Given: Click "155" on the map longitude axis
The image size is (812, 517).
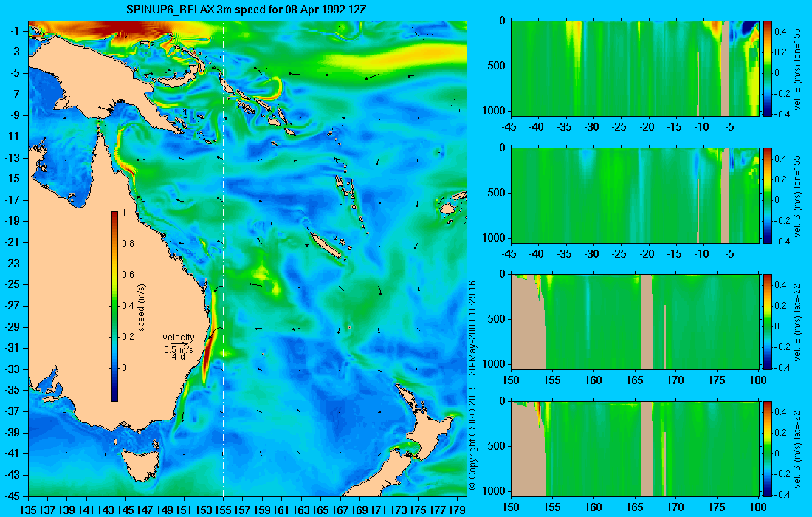Looking at the screenshot, I should [223, 510].
